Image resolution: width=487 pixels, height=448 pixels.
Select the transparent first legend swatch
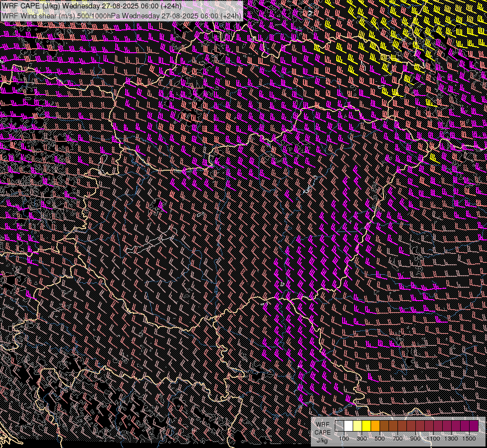pos(339,426)
